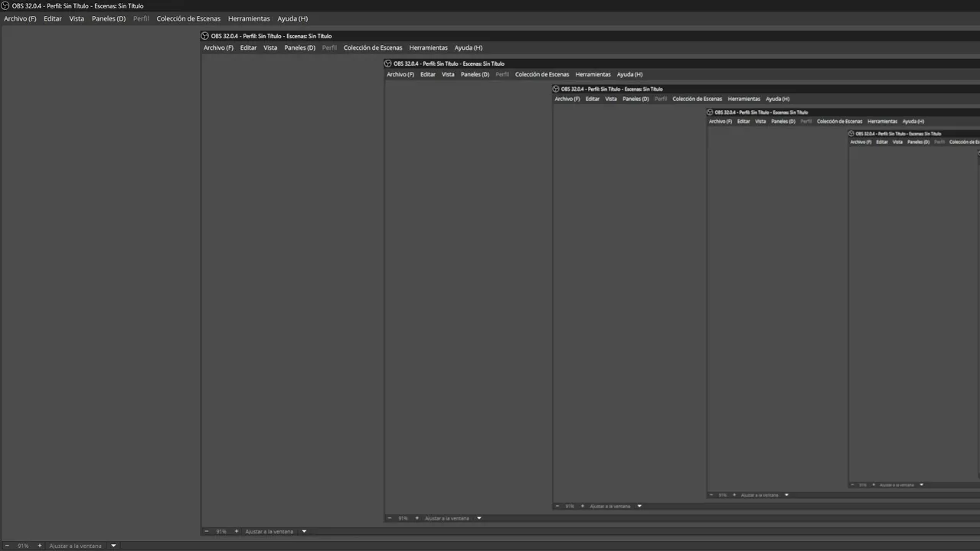Open the outermost Editar menu
This screenshot has height=551, width=980.
[53, 18]
